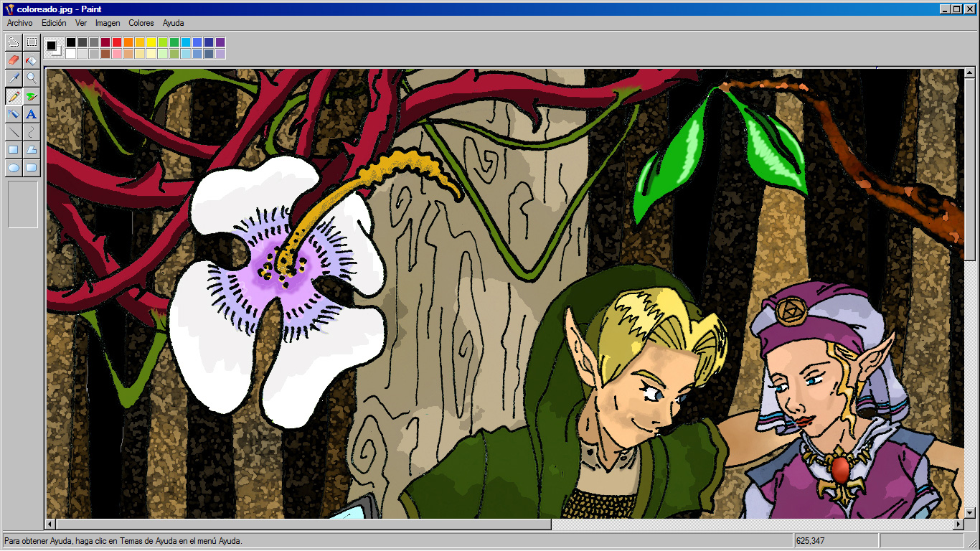Select the green palette swatch
The width and height of the screenshot is (980, 551).
click(174, 42)
